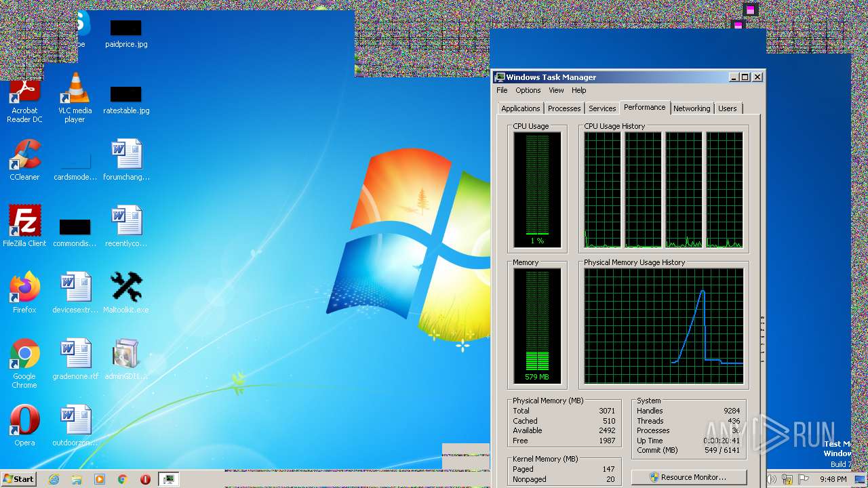Image resolution: width=868 pixels, height=488 pixels.
Task: Click the Handles value 9284
Action: click(x=731, y=411)
